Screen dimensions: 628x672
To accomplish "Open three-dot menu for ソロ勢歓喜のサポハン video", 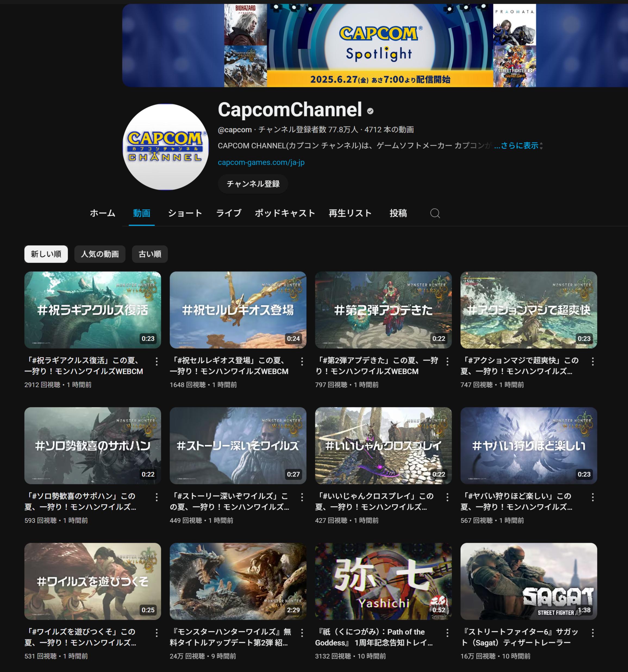I will coord(157,497).
